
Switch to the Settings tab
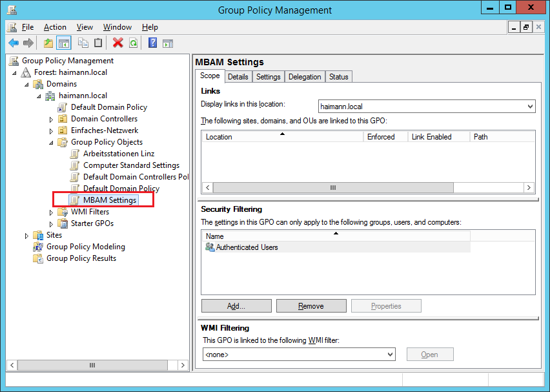(269, 76)
